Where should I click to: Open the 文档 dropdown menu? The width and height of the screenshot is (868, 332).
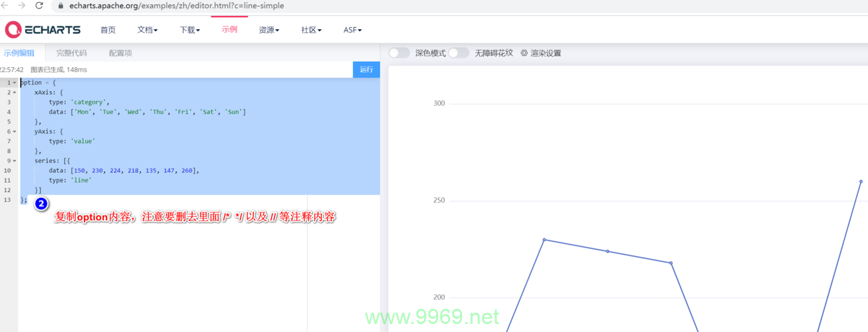[148, 30]
